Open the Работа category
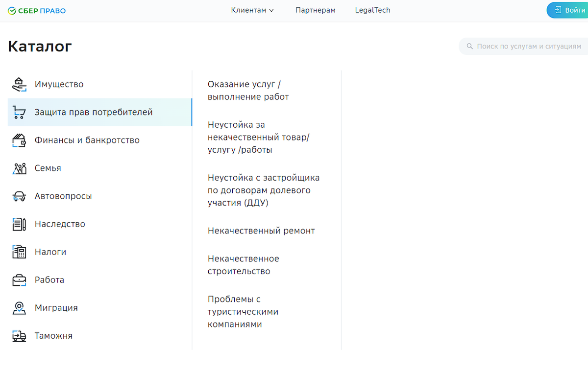 pos(100,279)
